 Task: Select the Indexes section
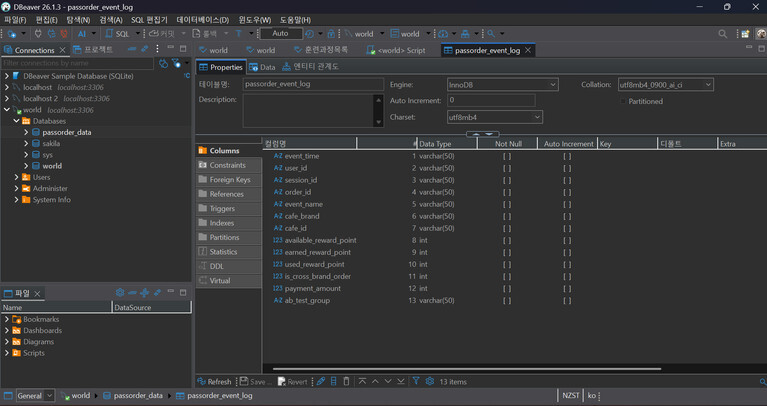tap(228, 223)
